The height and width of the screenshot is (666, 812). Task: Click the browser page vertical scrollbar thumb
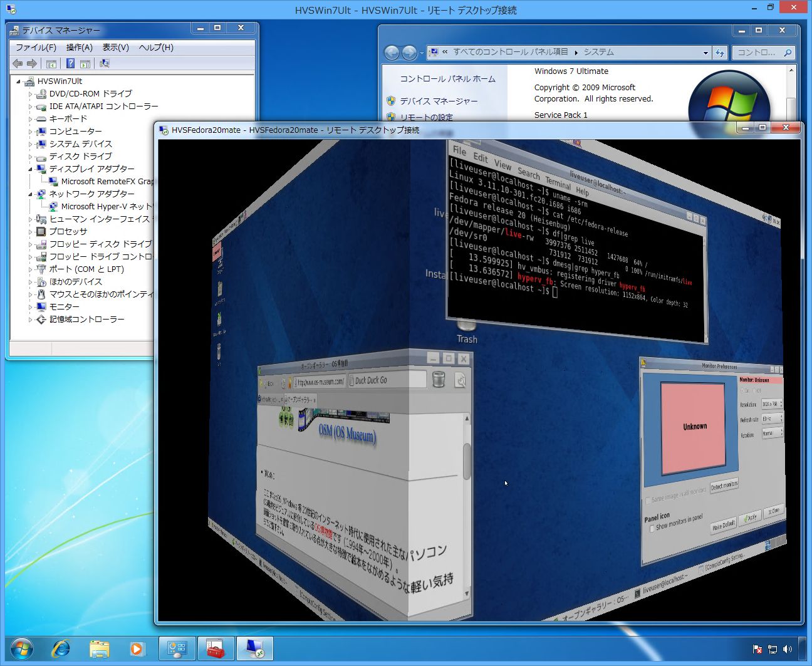pos(467,460)
